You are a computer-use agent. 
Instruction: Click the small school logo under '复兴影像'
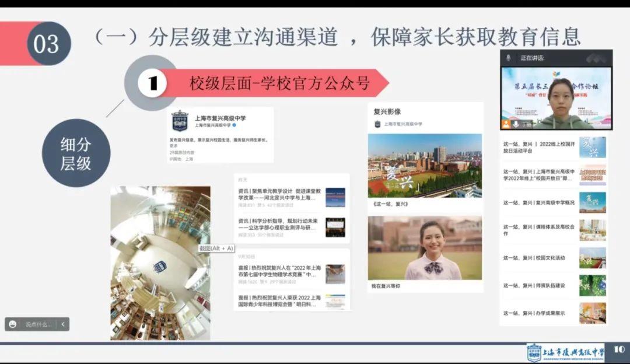pyautogui.click(x=377, y=124)
